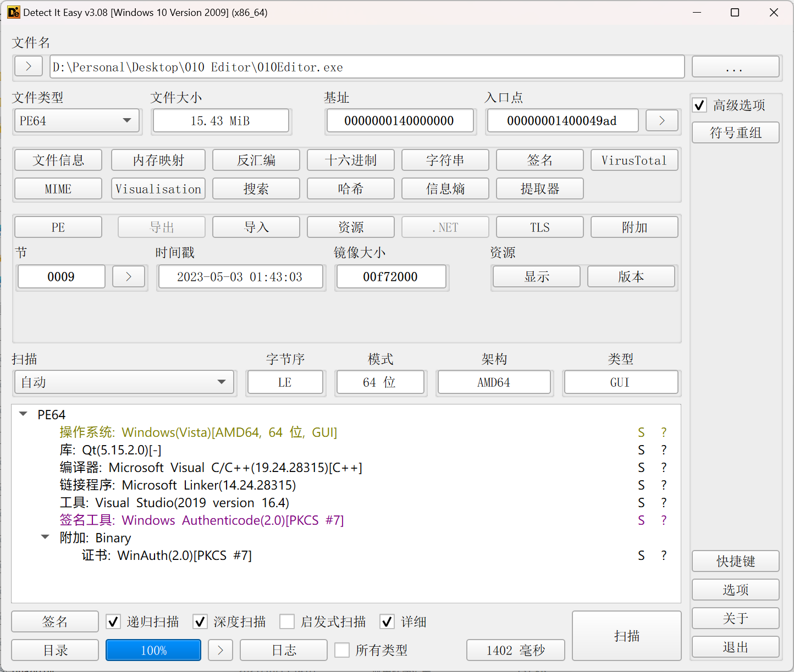Enable the 启发式扫描 checkbox

[x=287, y=621]
